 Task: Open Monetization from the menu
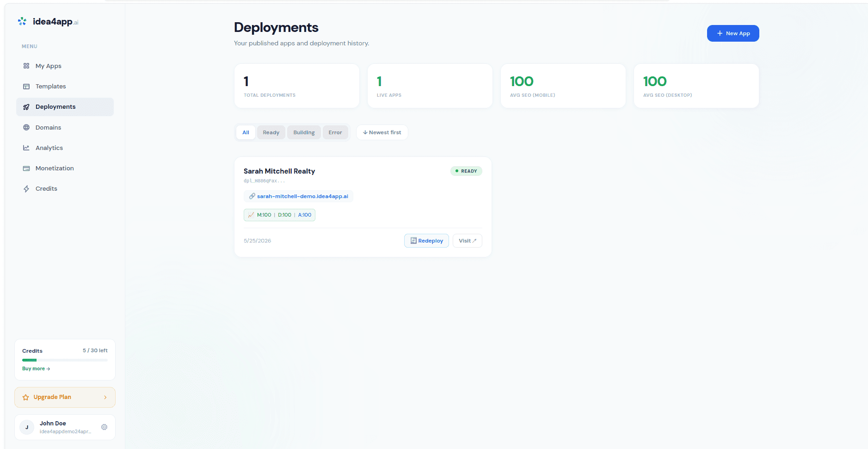(65, 168)
